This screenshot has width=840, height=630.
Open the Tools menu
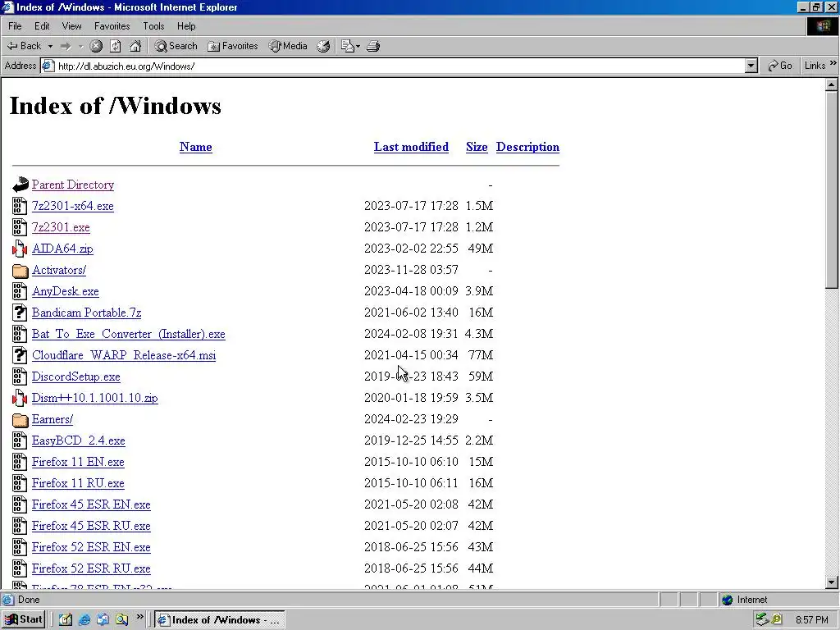153,25
